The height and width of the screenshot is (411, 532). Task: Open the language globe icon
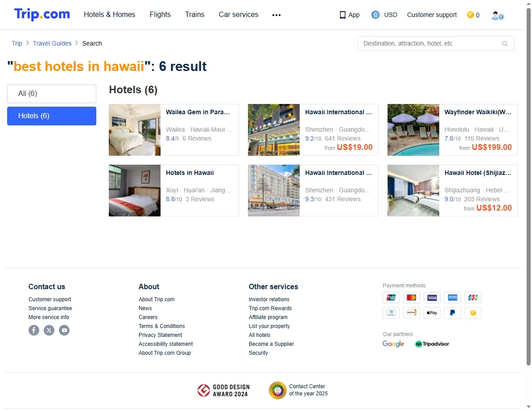pyautogui.click(x=375, y=15)
